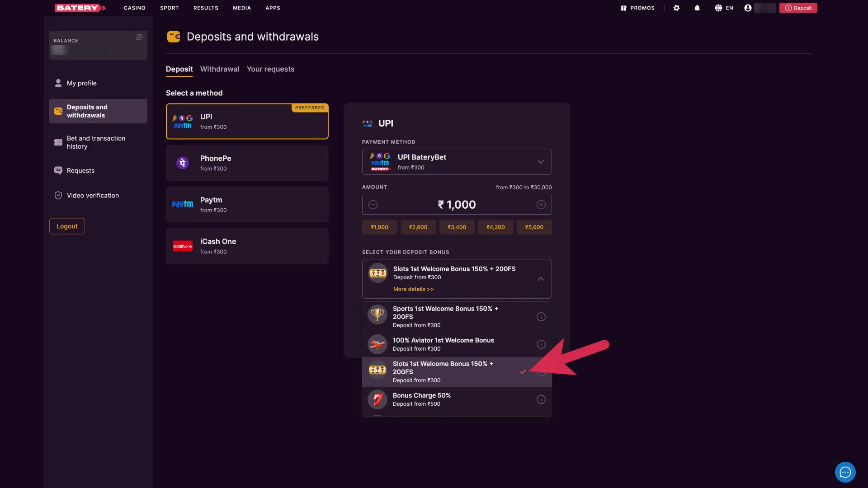Viewport: 868px width, 488px height.
Task: Click the PhonePe logo icon
Action: click(182, 163)
